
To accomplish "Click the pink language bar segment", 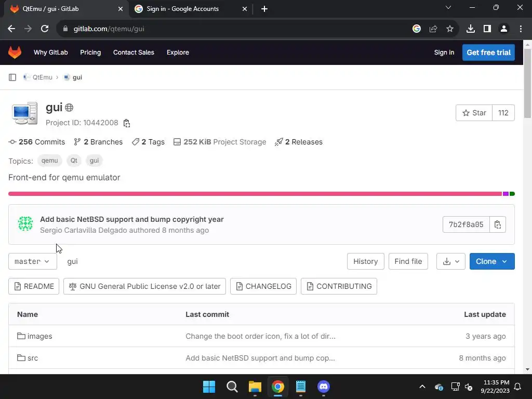I will point(255,194).
